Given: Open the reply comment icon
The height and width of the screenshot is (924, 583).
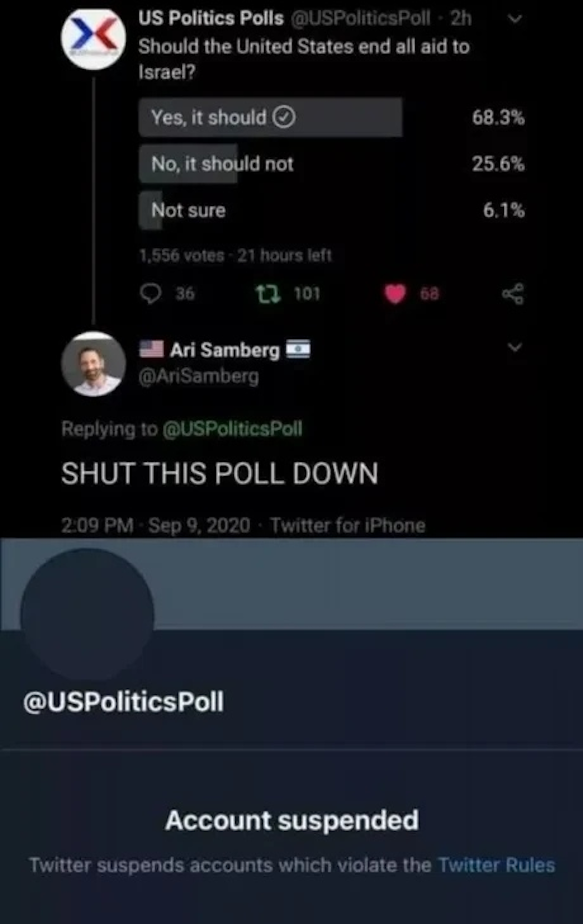Looking at the screenshot, I should coord(151,294).
